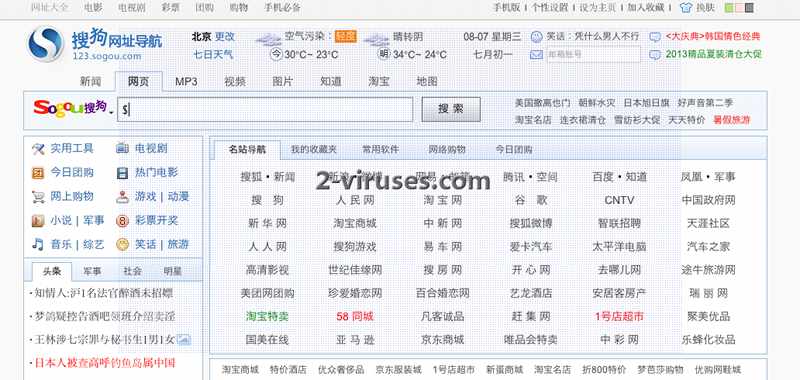Click the 电视剧 TV icon
Image resolution: width=800 pixels, height=380 pixels.
tap(122, 149)
